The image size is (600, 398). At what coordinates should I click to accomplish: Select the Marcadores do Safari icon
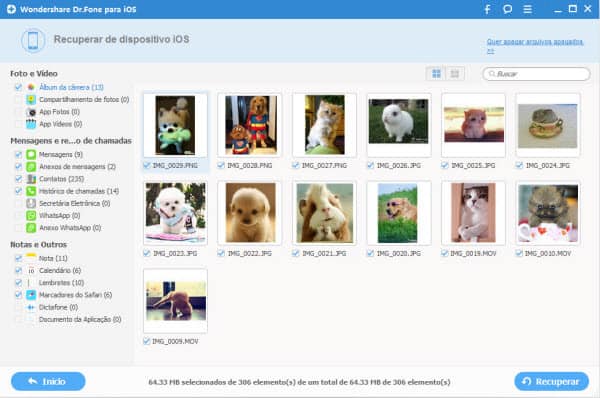(31, 295)
